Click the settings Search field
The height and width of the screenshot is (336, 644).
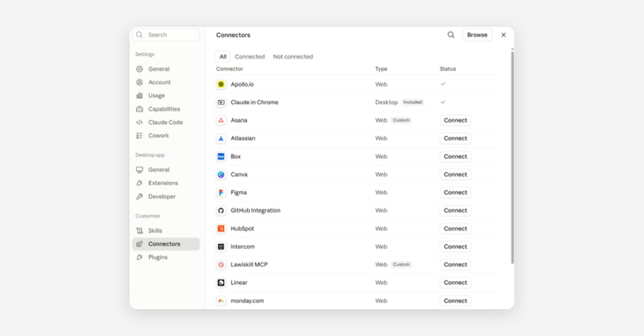pyautogui.click(x=166, y=35)
